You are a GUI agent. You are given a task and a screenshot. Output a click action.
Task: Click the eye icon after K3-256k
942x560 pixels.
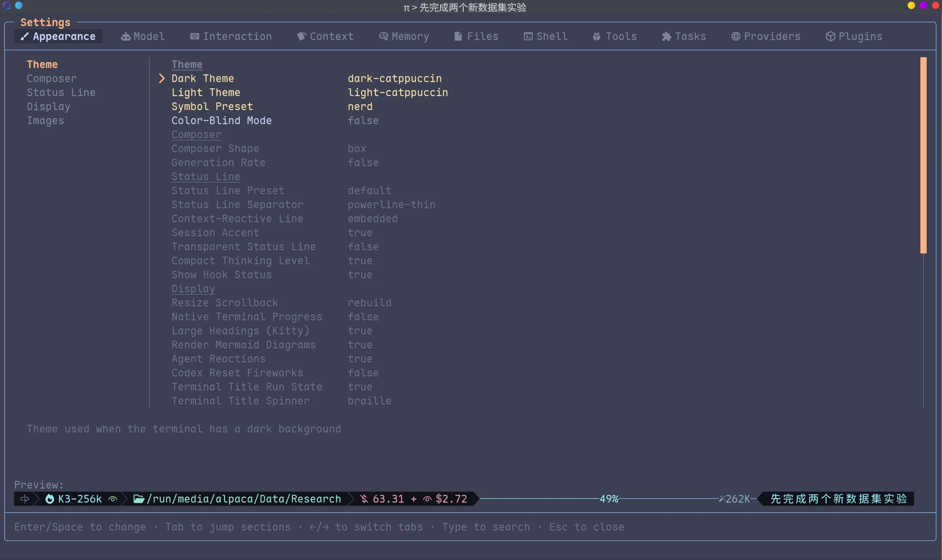click(x=113, y=499)
